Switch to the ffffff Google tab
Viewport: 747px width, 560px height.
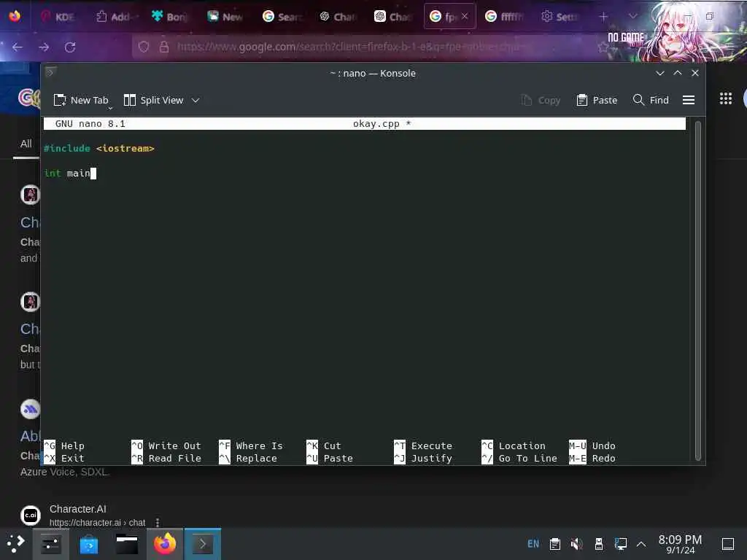point(504,17)
